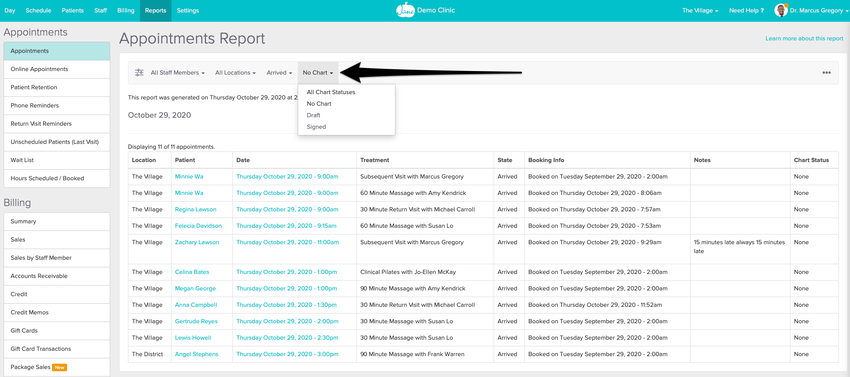Open patient Celina Bates
This screenshot has width=850, height=377.
pos(192,272)
